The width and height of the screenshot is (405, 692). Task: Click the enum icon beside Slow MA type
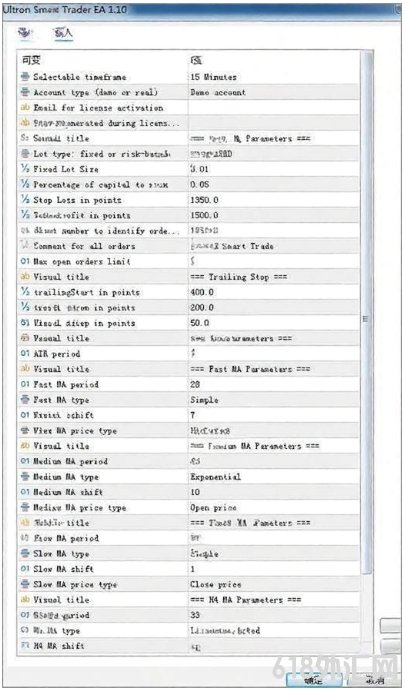click(25, 553)
